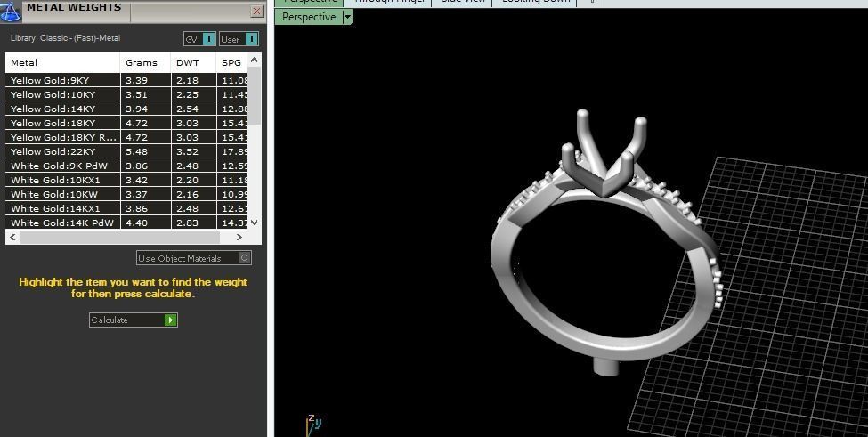Click the 2.83 DWT value
868x437 pixels.
tap(188, 223)
